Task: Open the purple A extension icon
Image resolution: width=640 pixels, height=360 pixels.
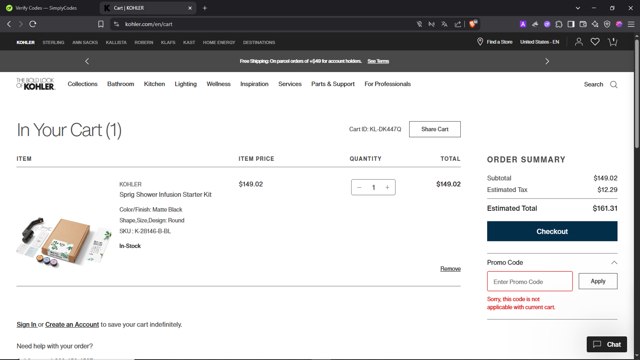Action: [522, 24]
